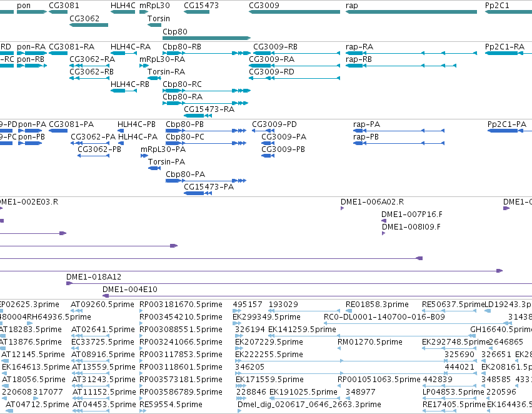Select the teal CG3009 gene bar
Screen dimensions: 532x414
pyautogui.click(x=294, y=12)
